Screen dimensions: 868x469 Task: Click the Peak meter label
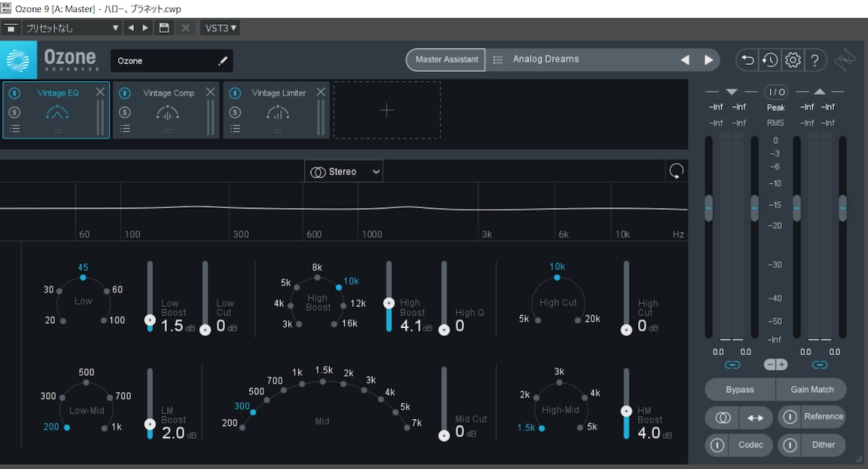pyautogui.click(x=776, y=108)
